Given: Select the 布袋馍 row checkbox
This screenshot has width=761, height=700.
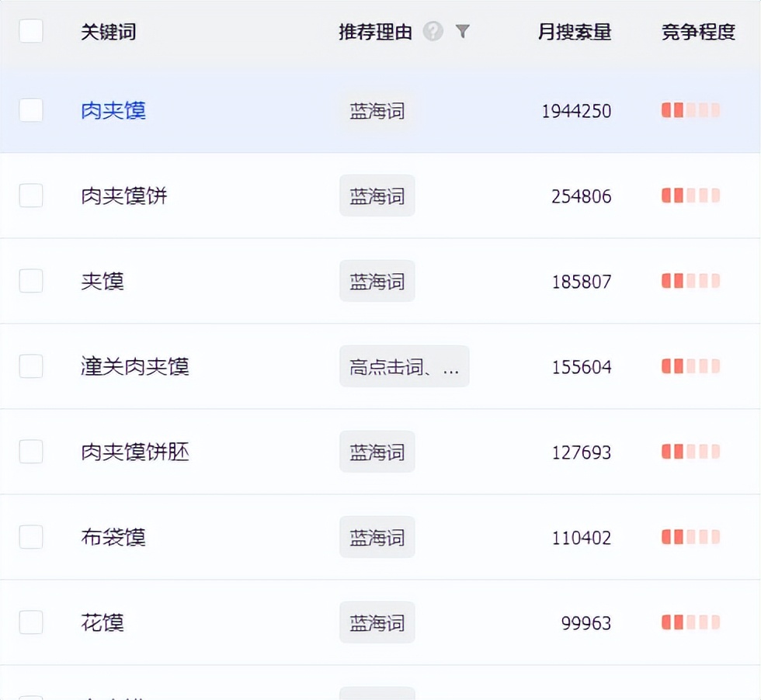Looking at the screenshot, I should point(30,537).
